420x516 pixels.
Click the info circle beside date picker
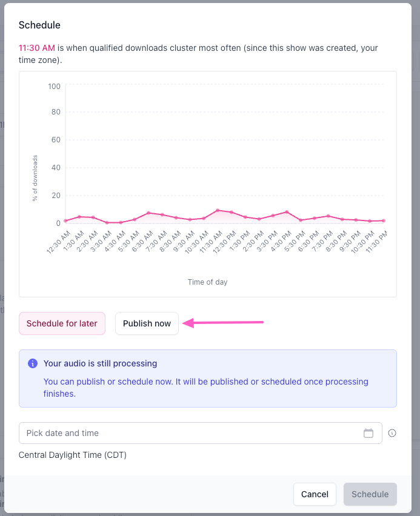(x=392, y=433)
